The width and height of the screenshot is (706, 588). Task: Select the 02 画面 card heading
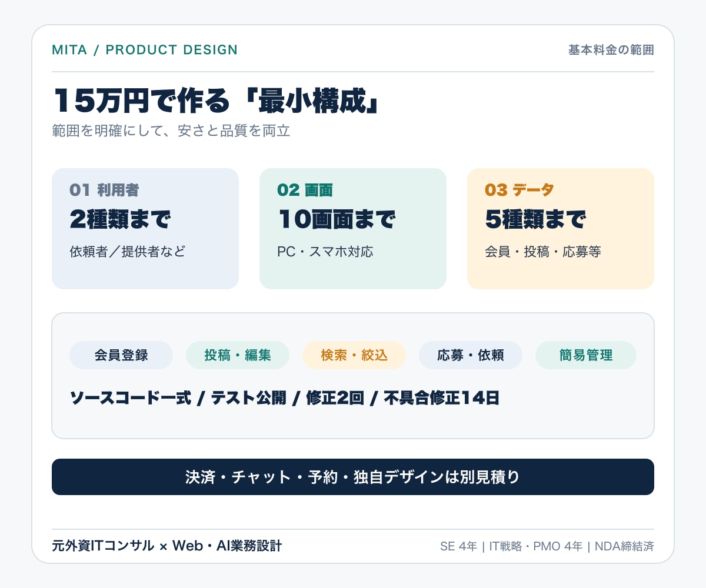(x=305, y=190)
